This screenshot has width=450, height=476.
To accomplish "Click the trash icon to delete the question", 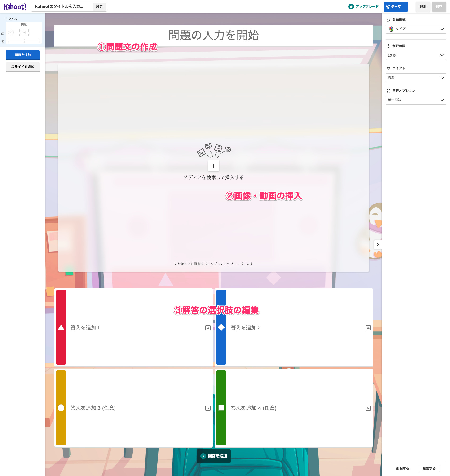I will click(3, 41).
